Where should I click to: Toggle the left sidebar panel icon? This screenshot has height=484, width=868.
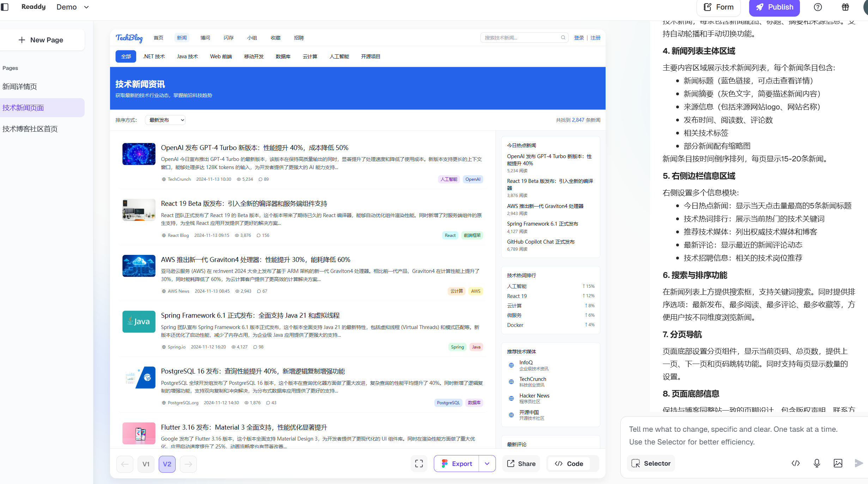[x=5, y=7]
